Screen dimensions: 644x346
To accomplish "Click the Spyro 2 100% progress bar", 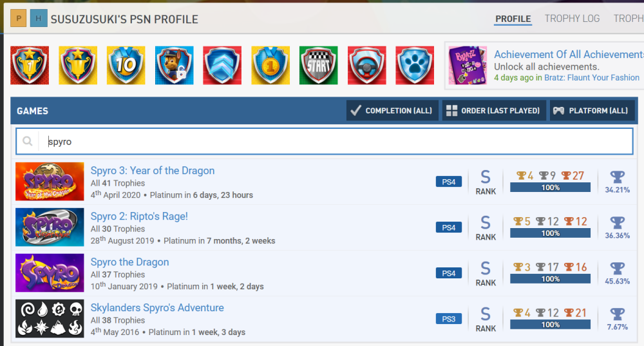I will (x=550, y=233).
